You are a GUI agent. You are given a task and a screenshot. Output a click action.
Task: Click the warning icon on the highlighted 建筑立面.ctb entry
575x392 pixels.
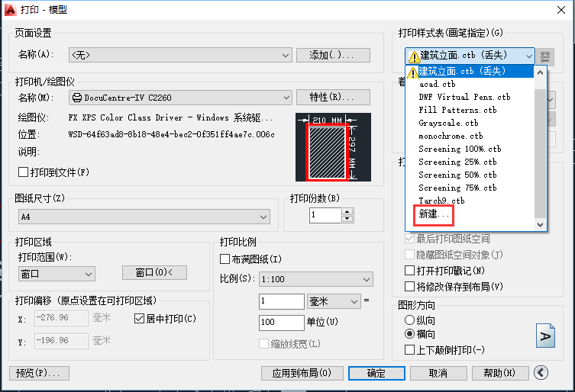[x=412, y=72]
